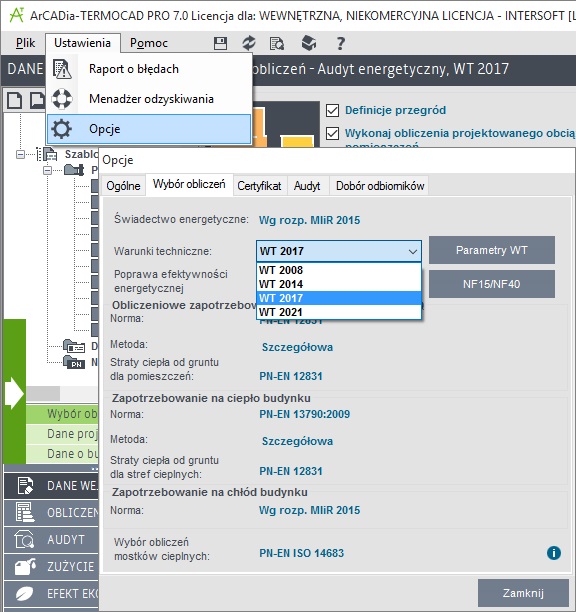Click the green arrow navigation icon
The width and height of the screenshot is (576, 612).
click(x=14, y=393)
